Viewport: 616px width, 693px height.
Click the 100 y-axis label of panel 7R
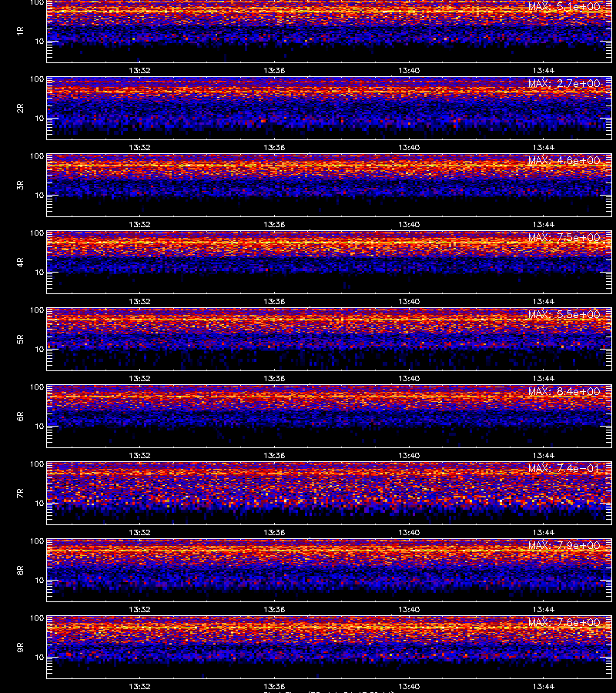(x=37, y=464)
